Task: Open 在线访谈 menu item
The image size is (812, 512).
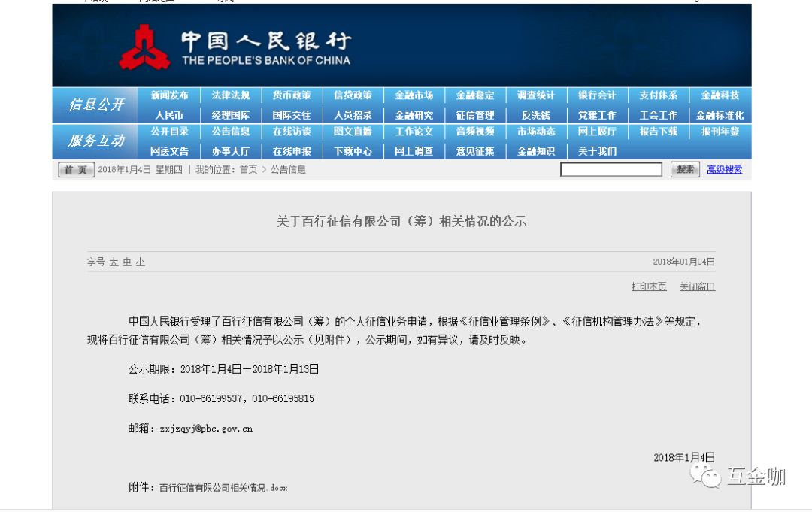Action: [292, 132]
